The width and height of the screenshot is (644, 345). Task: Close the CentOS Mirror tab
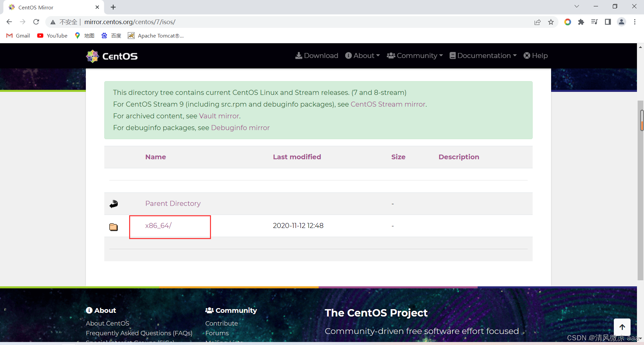[x=97, y=7]
